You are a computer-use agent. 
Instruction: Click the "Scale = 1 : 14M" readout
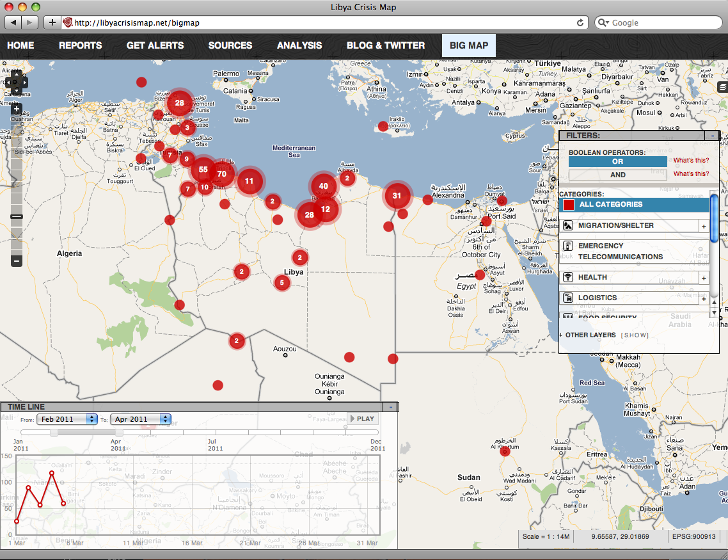(546, 537)
